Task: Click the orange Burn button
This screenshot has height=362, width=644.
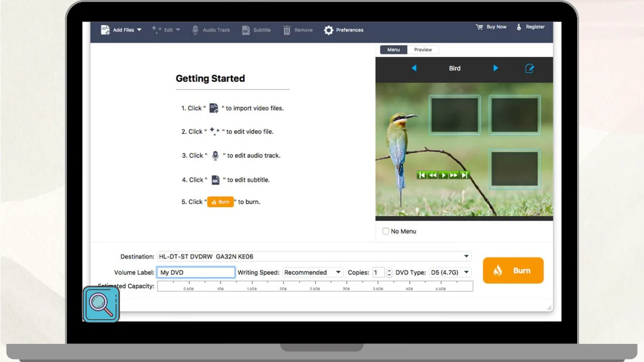Action: 513,270
